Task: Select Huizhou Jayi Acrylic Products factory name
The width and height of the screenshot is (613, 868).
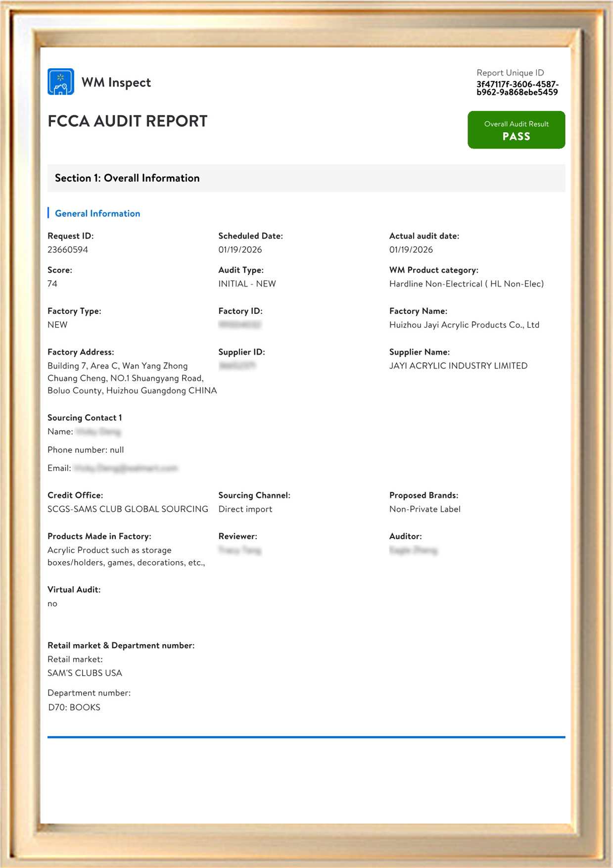Action: click(464, 325)
